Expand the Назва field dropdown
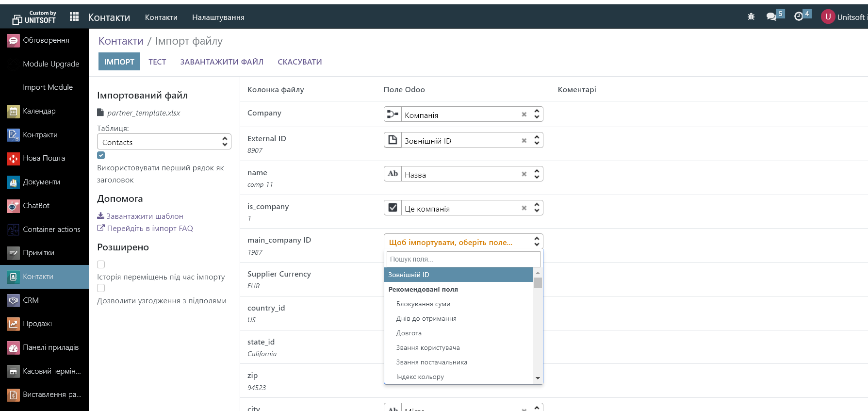 click(537, 174)
